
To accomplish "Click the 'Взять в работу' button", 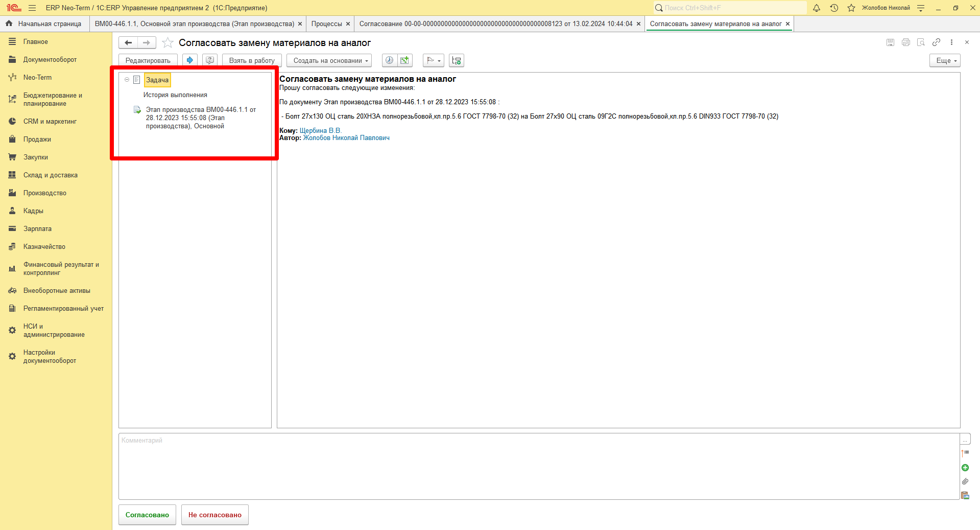I will pyautogui.click(x=252, y=60).
